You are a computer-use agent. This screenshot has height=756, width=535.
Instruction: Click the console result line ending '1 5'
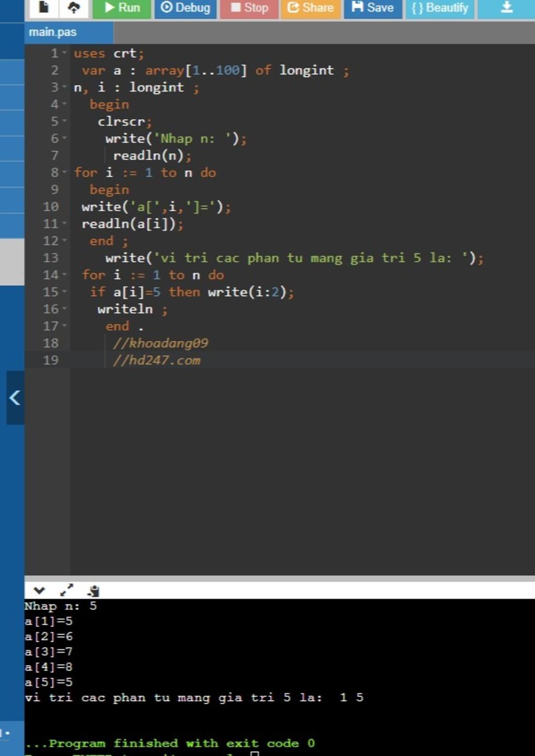(194, 697)
